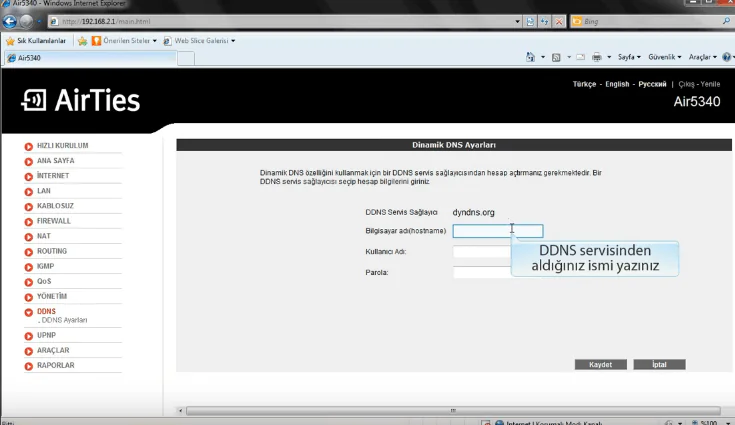This screenshot has width=735, height=425.
Task: Open the feeds dropdown arrow
Action: point(569,57)
